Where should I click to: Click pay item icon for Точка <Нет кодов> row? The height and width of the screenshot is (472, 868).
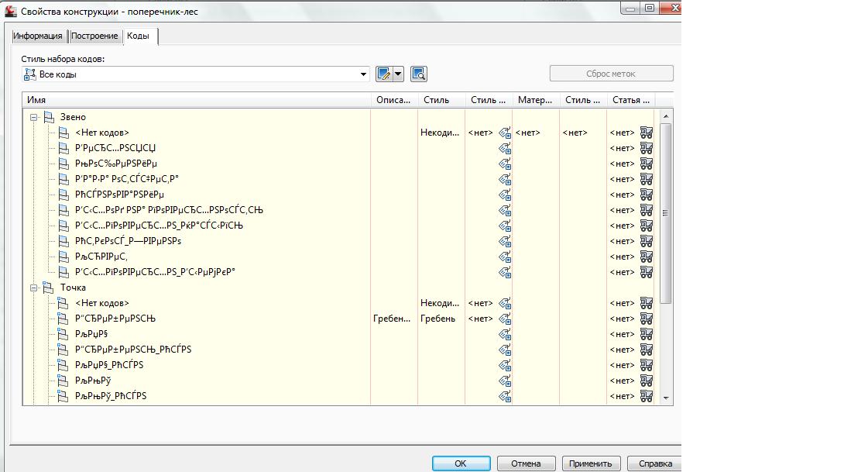(x=647, y=304)
